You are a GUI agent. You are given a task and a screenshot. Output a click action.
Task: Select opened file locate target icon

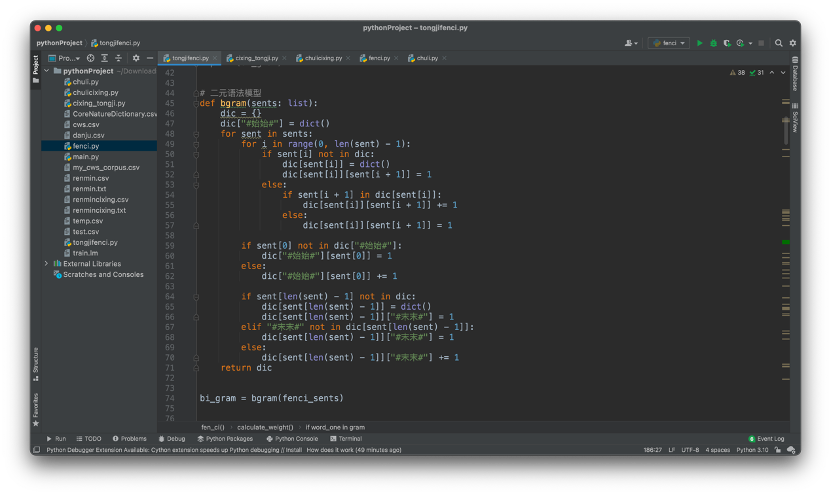pos(91,58)
